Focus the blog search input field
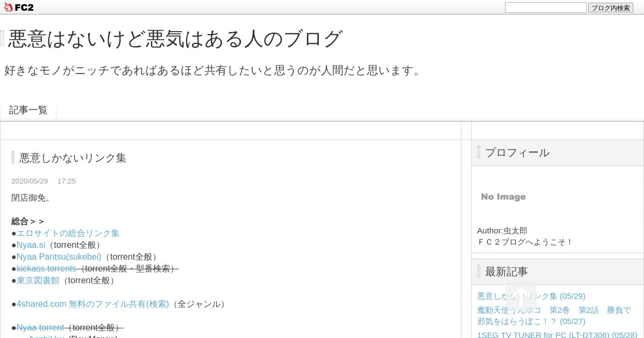This screenshot has width=644, height=338. [x=545, y=8]
